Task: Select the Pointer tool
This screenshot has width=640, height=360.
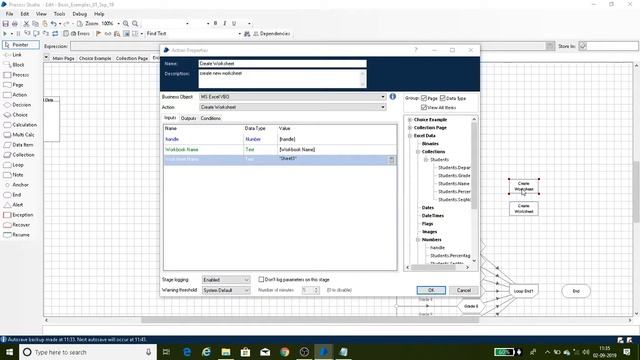Action: pos(21,45)
